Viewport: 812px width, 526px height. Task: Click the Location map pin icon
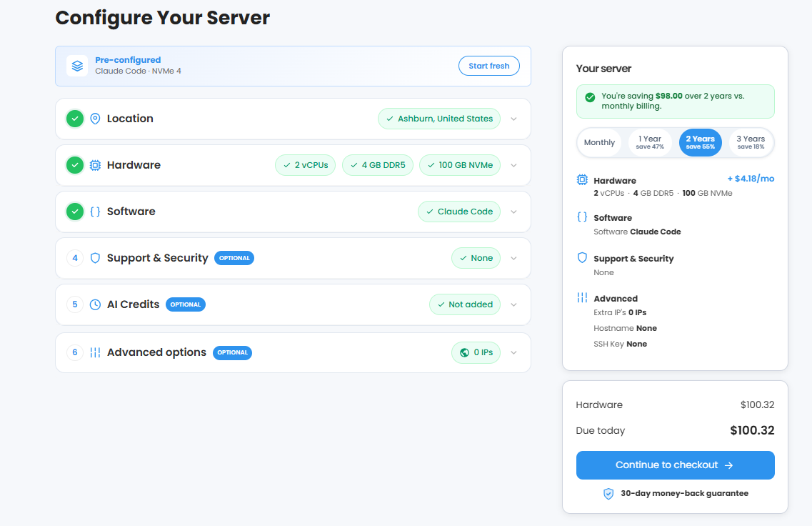[x=95, y=119]
